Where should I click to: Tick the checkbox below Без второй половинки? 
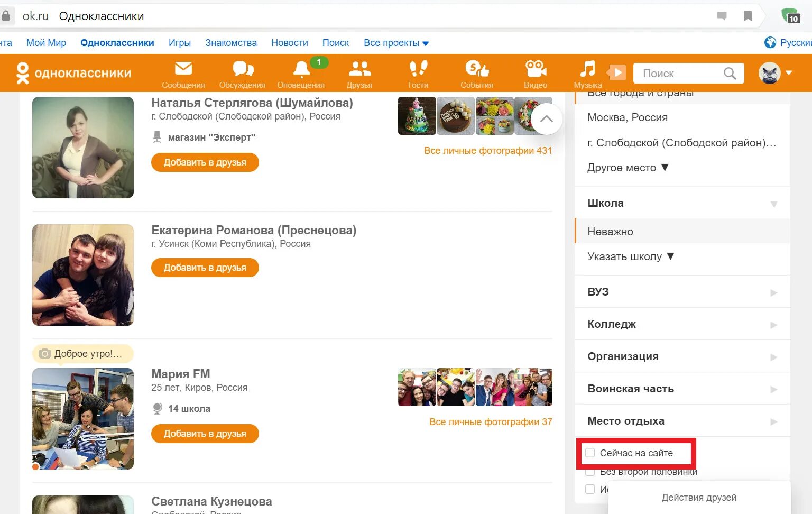pos(590,489)
